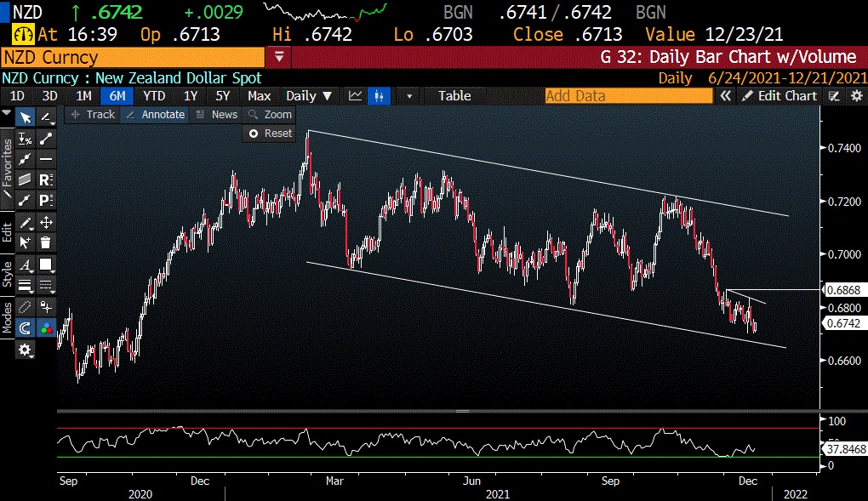Toggle the Annotate mode button
Viewport: 868px width, 501px height.
click(155, 114)
